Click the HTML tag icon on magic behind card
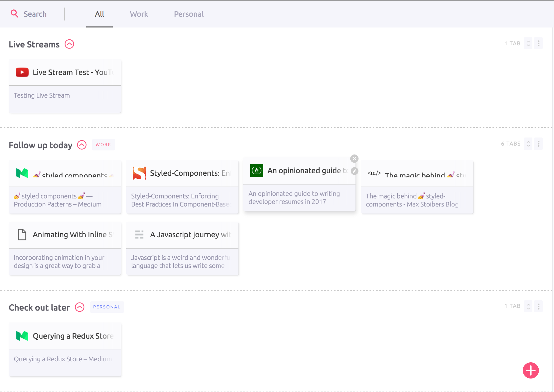 pos(374,172)
